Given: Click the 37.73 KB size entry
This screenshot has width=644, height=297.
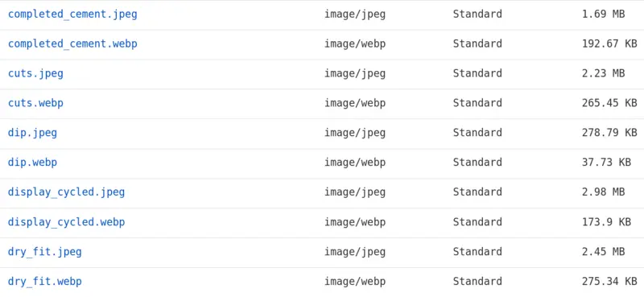Looking at the screenshot, I should [x=606, y=163].
